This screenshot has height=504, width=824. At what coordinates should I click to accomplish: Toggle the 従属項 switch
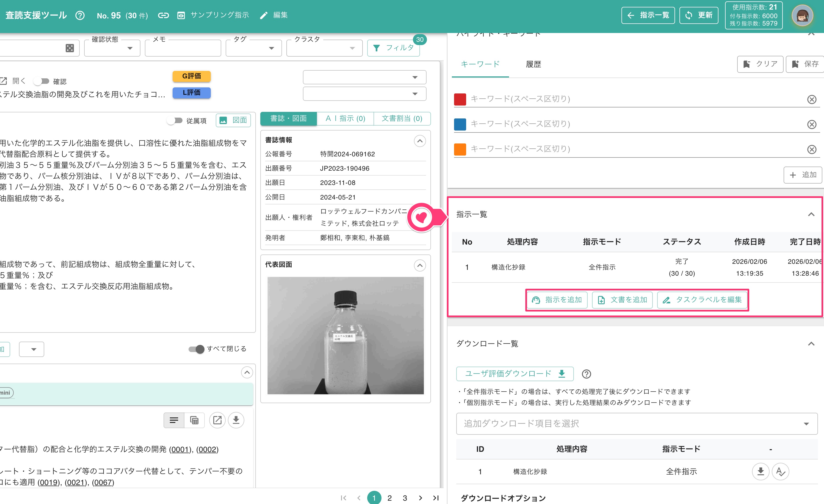[x=174, y=120]
